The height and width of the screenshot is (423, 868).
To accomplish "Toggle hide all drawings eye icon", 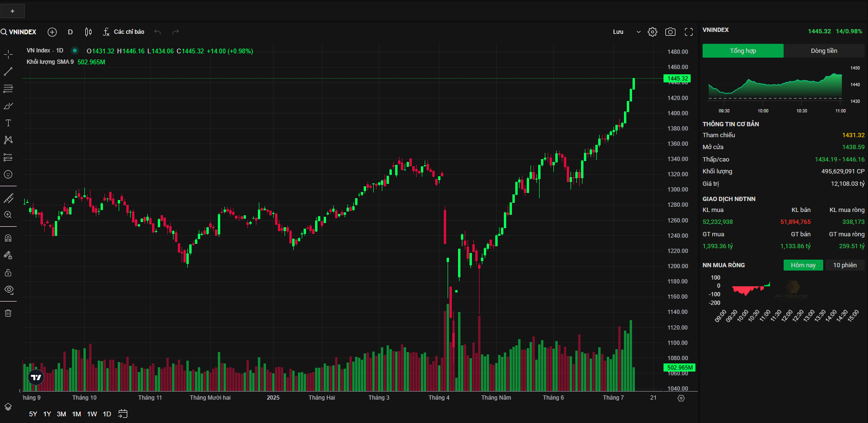I will tap(8, 290).
